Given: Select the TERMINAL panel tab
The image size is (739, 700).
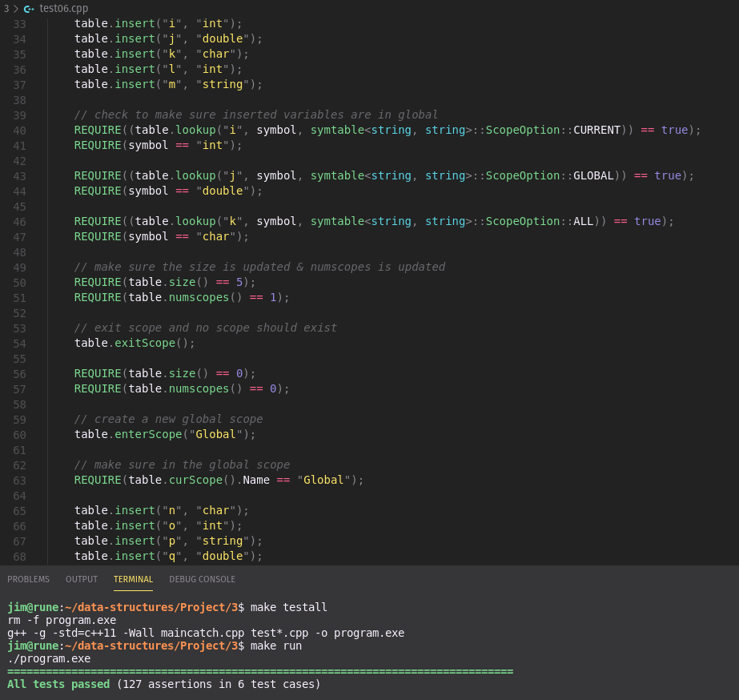Looking at the screenshot, I should (x=133, y=579).
